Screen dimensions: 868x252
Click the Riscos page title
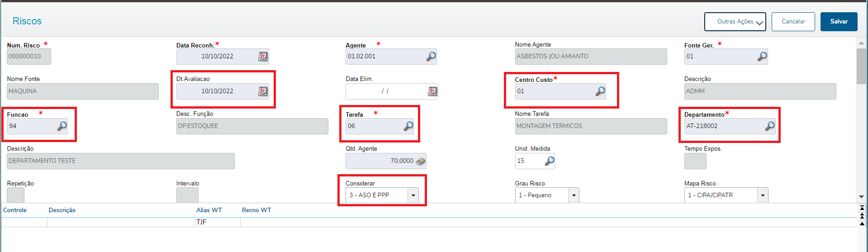tap(27, 21)
